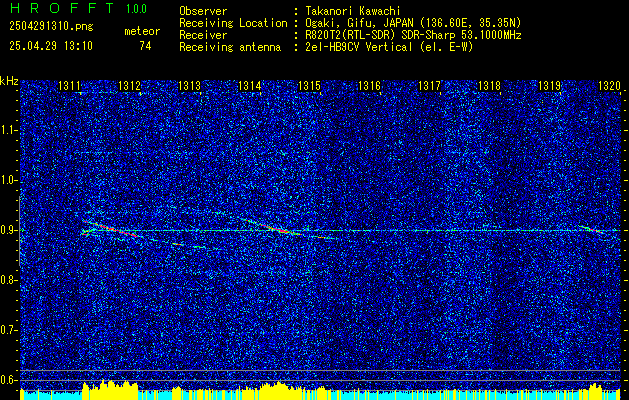The height and width of the screenshot is (400, 629).
Task: Click time marker 1311
Action: 69,85
